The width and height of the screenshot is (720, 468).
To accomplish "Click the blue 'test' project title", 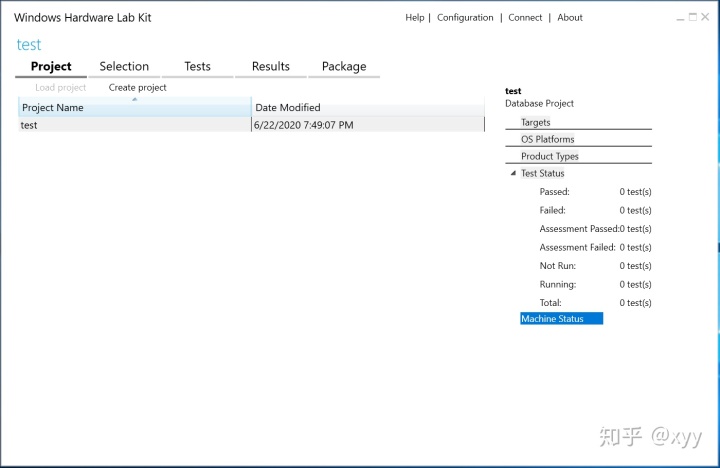I will [x=29, y=45].
